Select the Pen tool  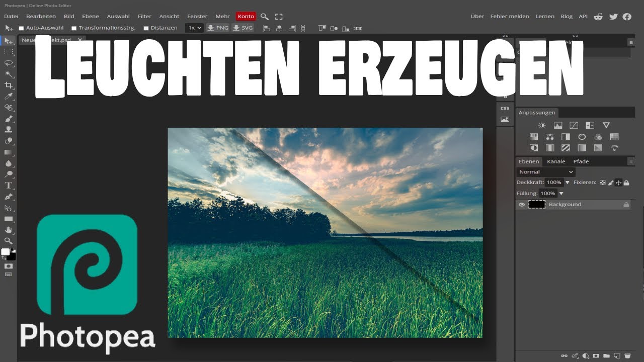pos(9,197)
